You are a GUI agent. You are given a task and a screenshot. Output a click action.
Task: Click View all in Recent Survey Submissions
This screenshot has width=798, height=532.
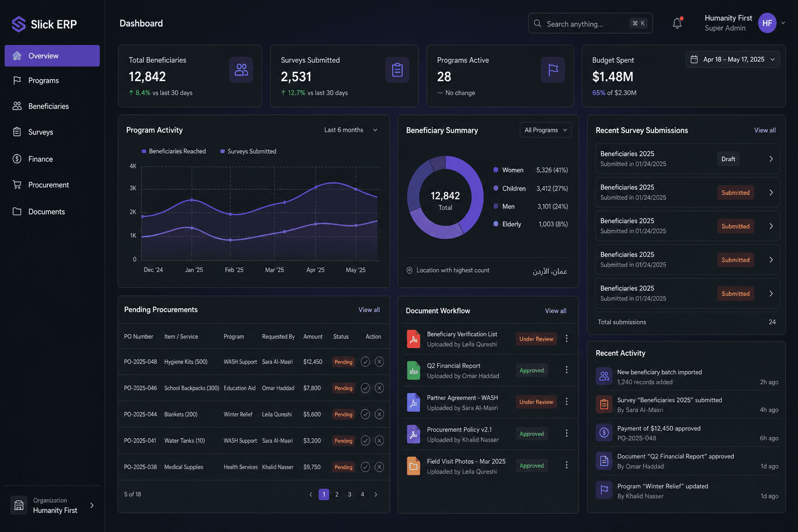[x=765, y=130]
